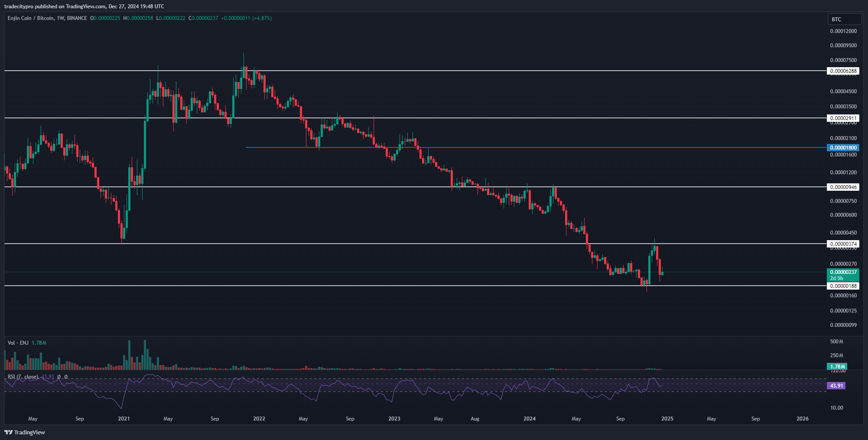Click the second ø symbol after RSI value
Viewport: 868px width, 440px height.
pos(66,377)
